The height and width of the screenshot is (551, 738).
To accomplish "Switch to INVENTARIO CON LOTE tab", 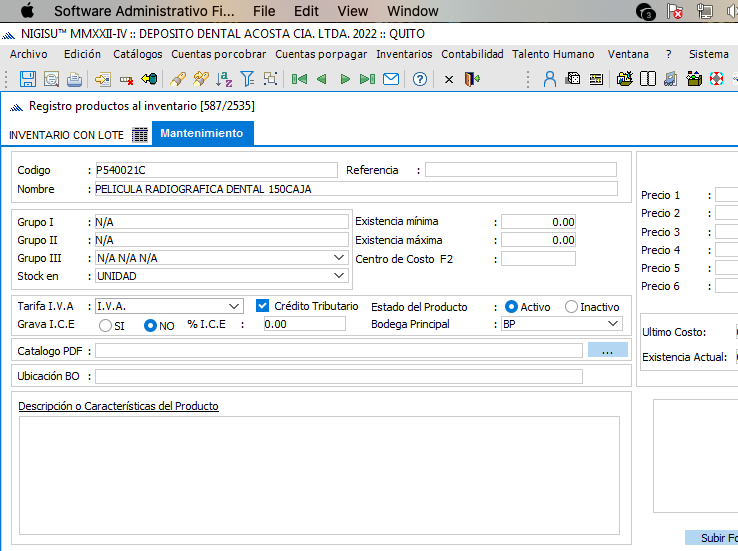I will [68, 134].
